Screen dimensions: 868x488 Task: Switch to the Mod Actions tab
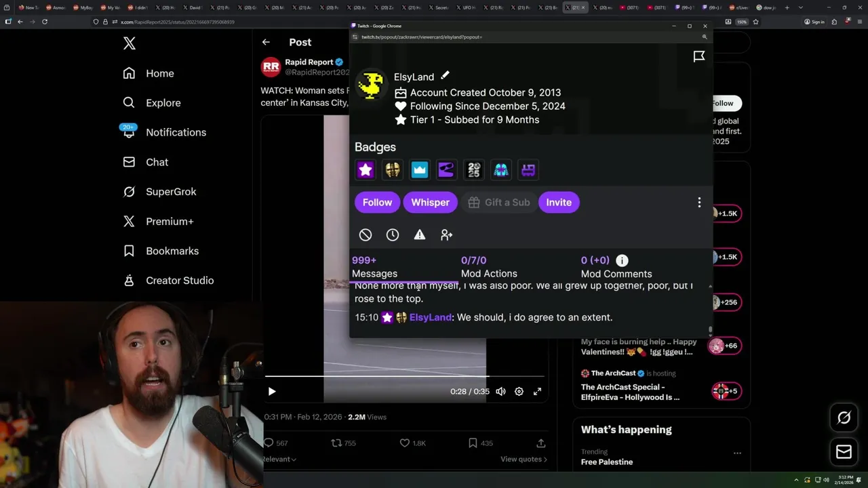pyautogui.click(x=489, y=267)
